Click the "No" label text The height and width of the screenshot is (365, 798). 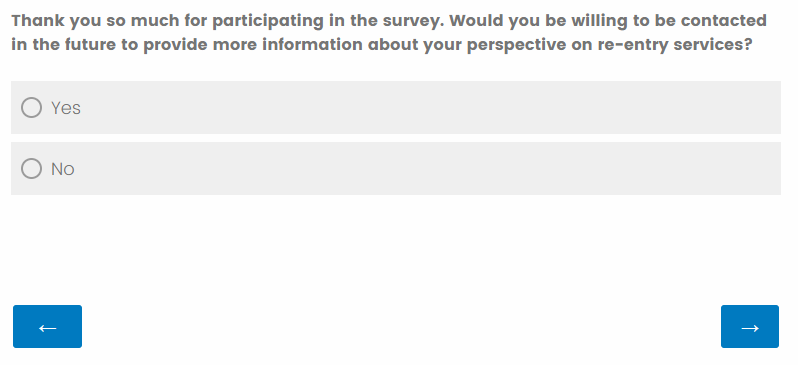[x=63, y=169]
